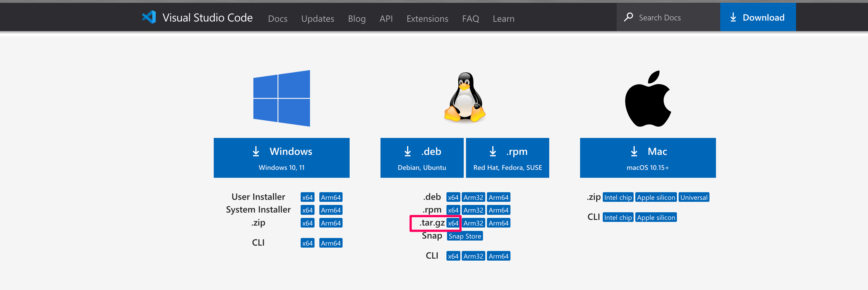Download Linux .tar.gz Arm64 archive
Viewport: 868px width, 290px height.
tap(499, 223)
